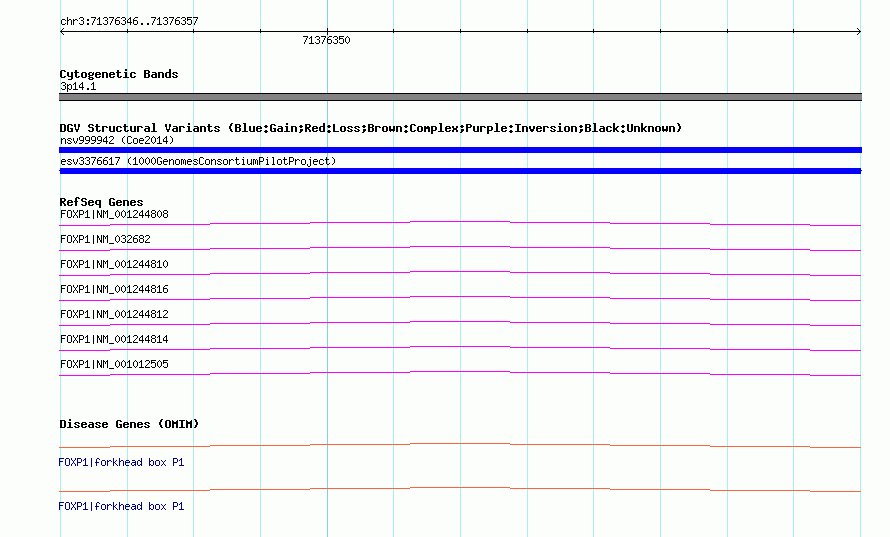
Task: Click the magenta line under FOXP1|NM_001244812
Action: (460, 323)
